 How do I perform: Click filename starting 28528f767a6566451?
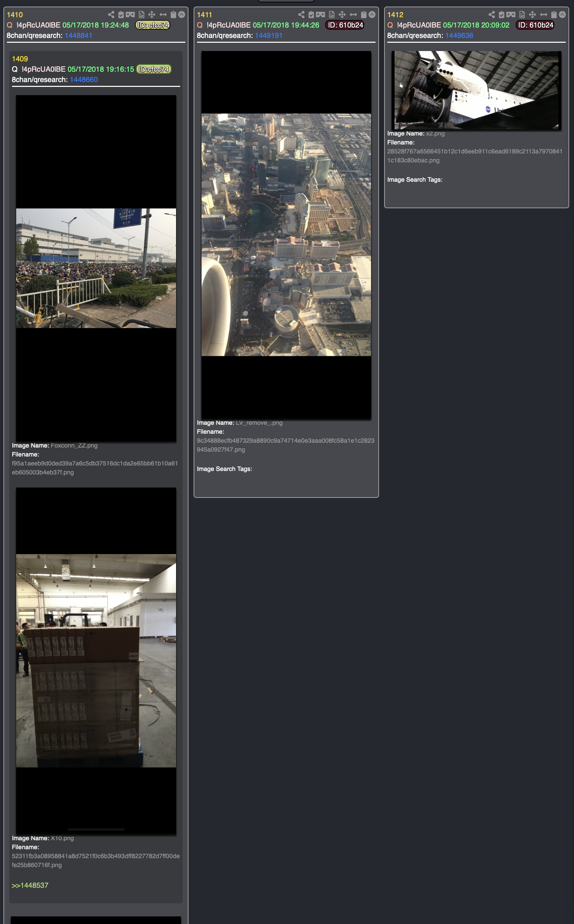475,156
